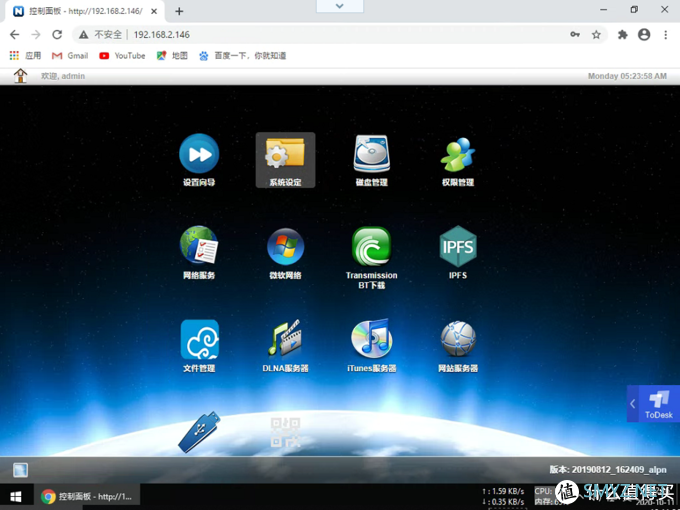Screen dimensions: 680x510
Task: Select the 控制面板 browser tab
Action: click(85, 12)
